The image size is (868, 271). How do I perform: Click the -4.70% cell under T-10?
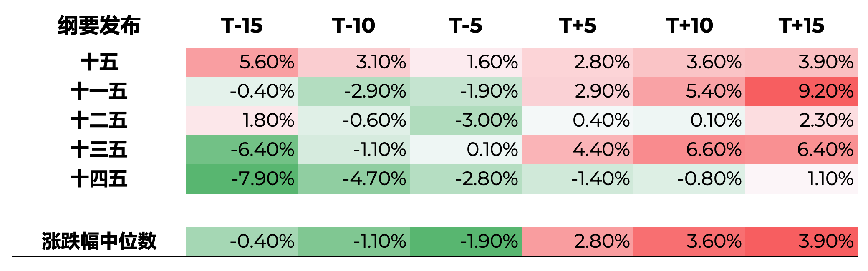[x=354, y=179]
